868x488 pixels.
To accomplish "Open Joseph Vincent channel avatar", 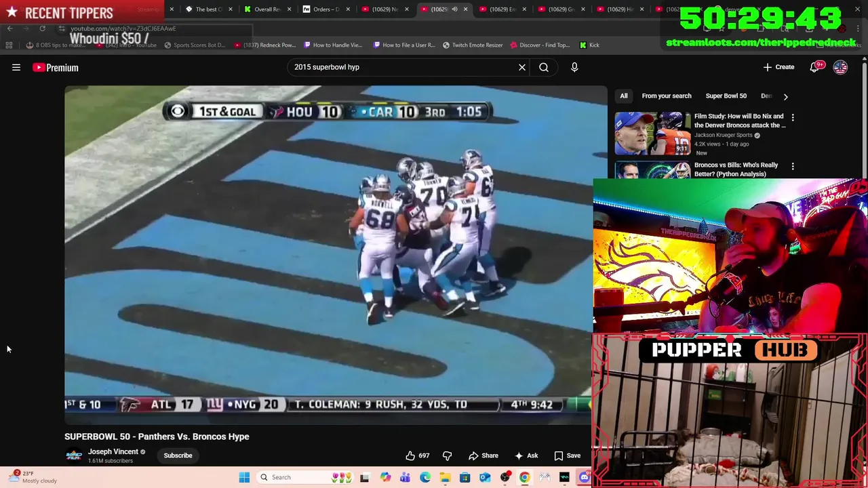I will [x=74, y=455].
